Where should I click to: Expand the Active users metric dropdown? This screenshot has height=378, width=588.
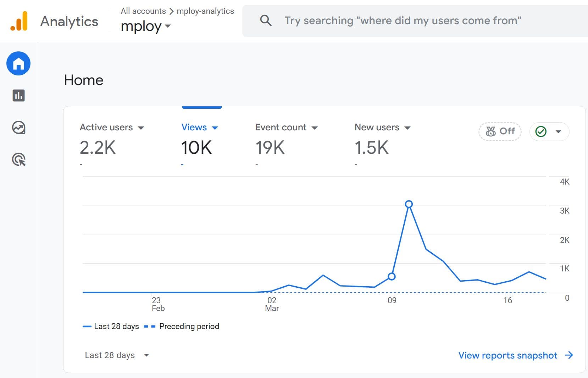(x=142, y=128)
